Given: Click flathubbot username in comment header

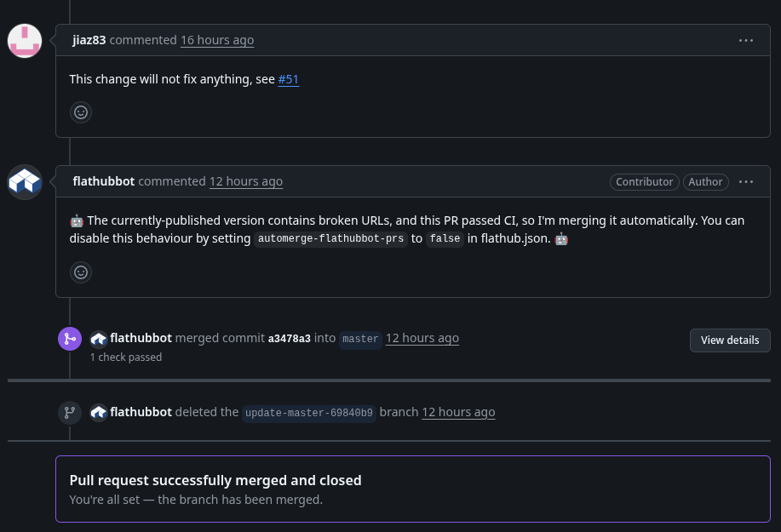Looking at the screenshot, I should (104, 181).
